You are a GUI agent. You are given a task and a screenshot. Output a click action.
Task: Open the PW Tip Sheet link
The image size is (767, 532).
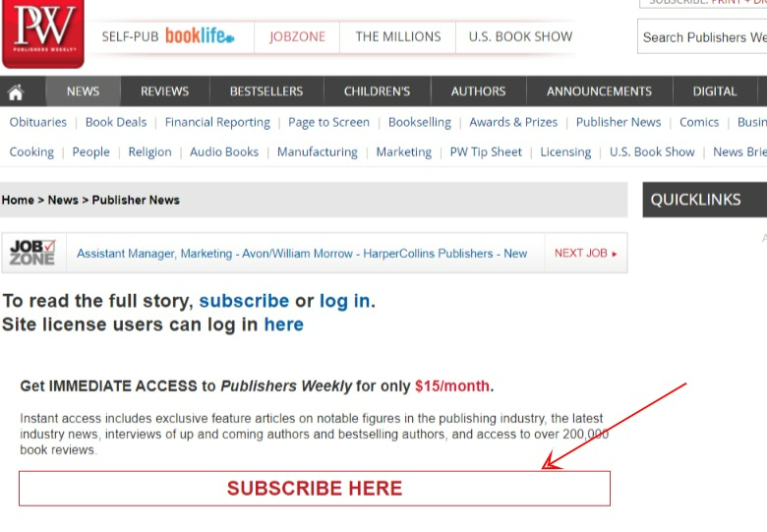point(486,152)
